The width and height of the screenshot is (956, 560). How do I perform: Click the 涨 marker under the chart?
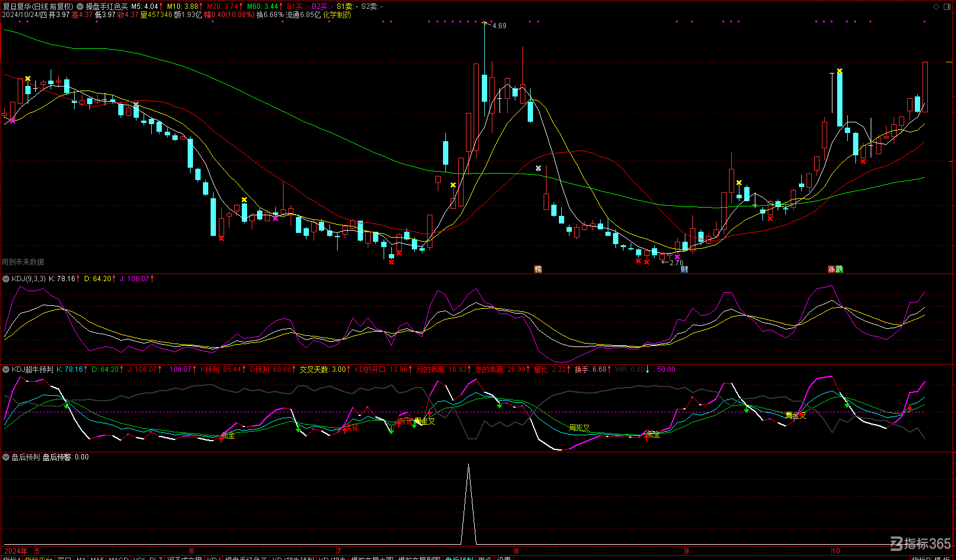(x=831, y=269)
